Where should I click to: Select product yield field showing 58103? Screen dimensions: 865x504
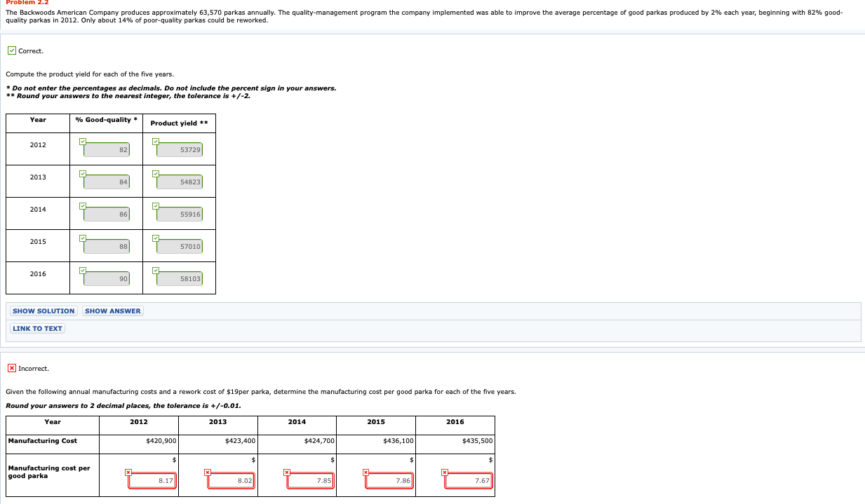click(180, 278)
